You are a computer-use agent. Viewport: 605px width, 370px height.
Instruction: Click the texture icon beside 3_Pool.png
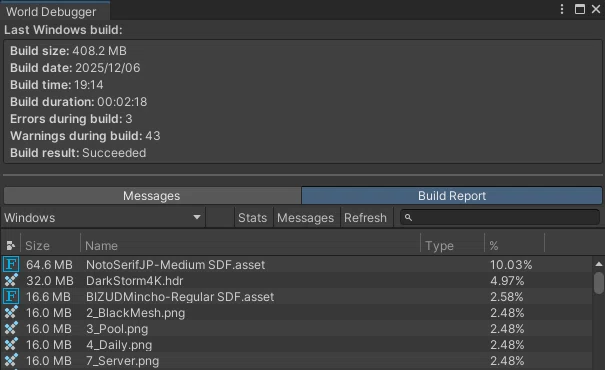(x=11, y=328)
